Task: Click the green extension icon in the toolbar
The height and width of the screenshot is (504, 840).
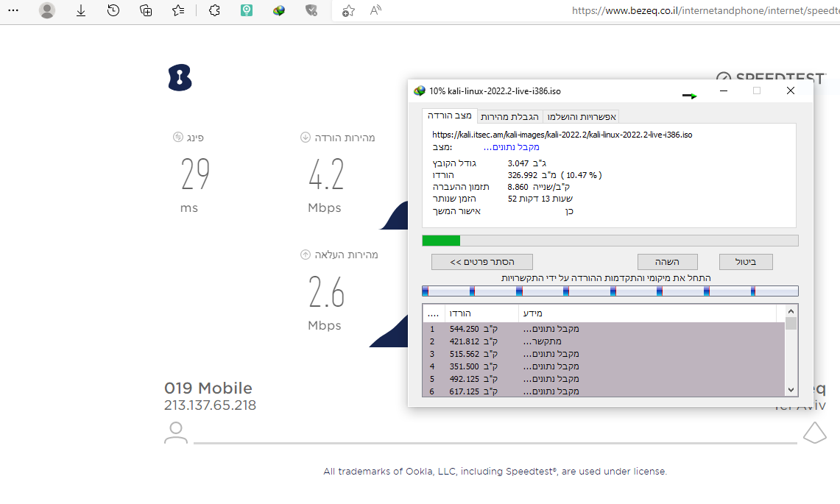Action: [x=247, y=10]
